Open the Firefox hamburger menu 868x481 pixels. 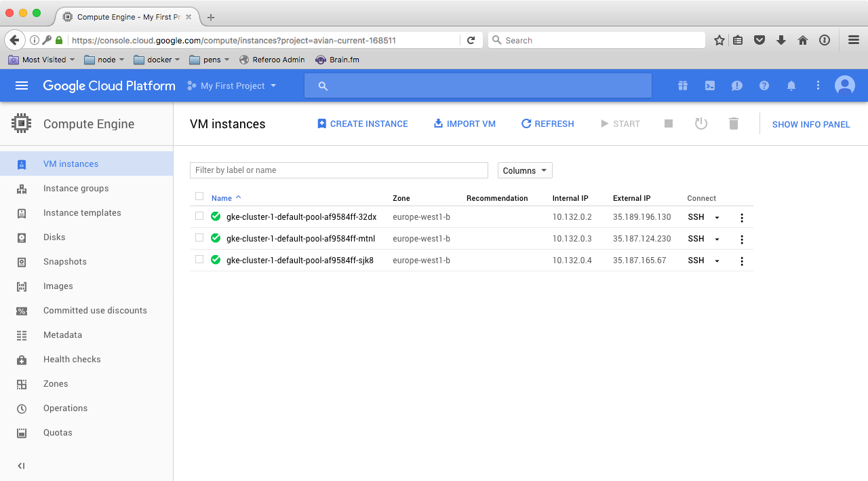click(x=854, y=40)
